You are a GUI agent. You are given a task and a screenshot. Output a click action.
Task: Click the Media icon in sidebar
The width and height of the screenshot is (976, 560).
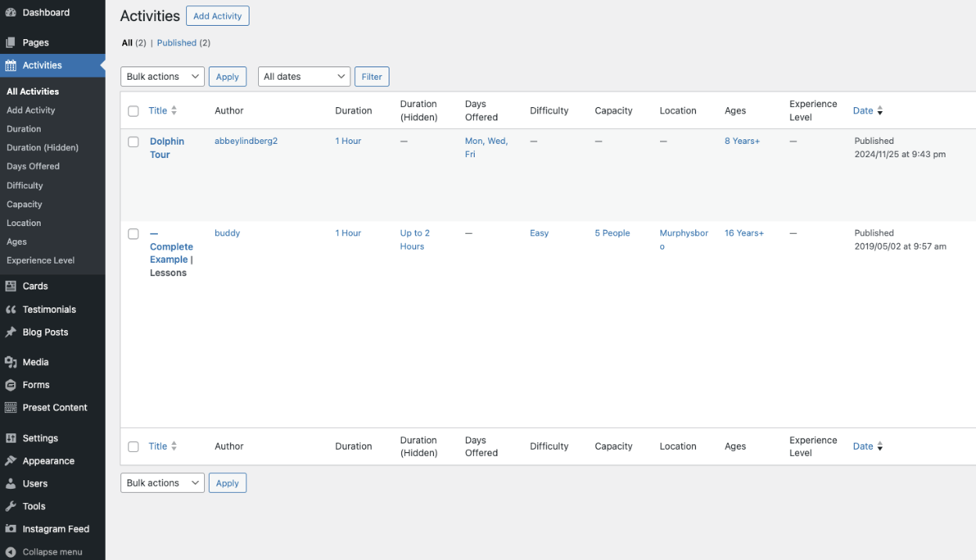click(11, 362)
